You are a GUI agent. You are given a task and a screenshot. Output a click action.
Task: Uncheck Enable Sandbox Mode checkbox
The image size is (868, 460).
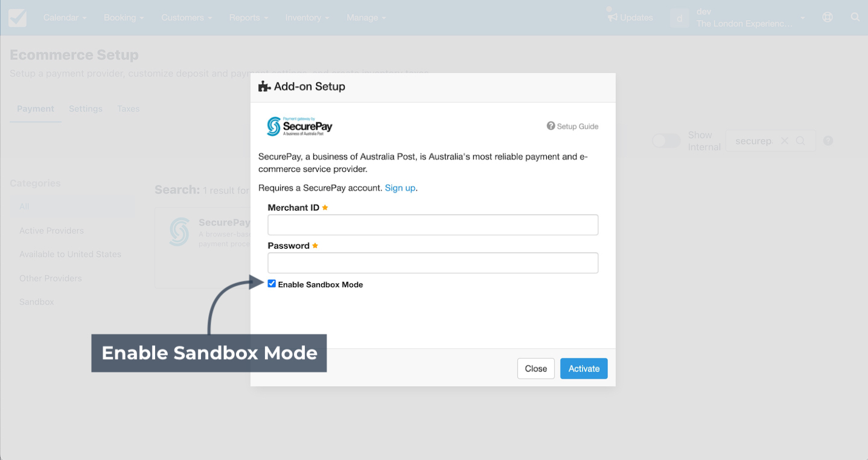tap(272, 284)
